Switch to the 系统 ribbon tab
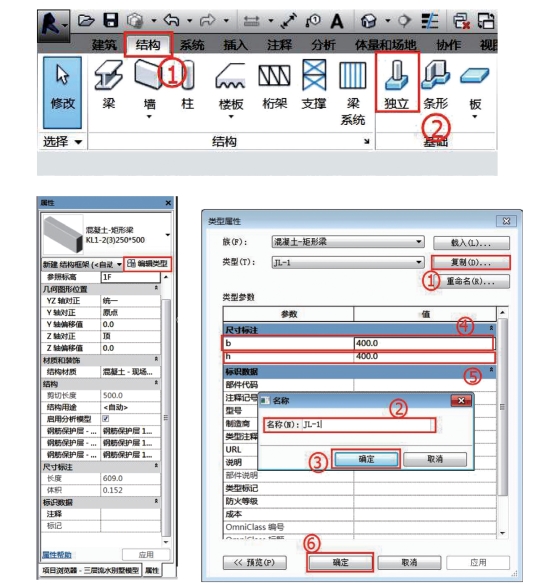Screen dimensions: 535x585 tap(192, 45)
